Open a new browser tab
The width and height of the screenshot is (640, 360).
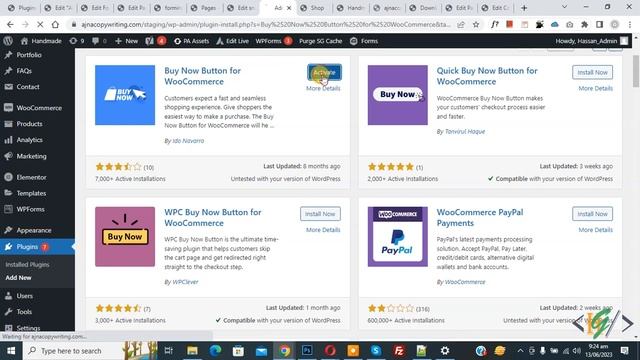point(524,8)
